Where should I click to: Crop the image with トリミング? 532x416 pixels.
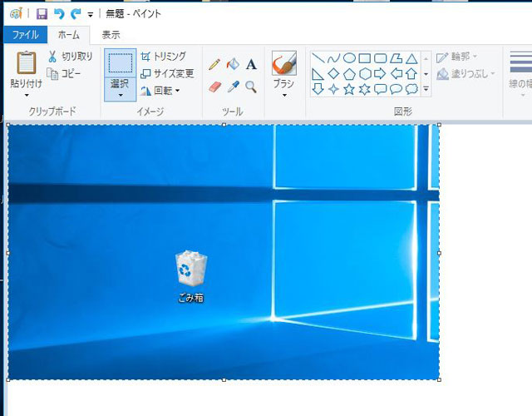tap(164, 57)
